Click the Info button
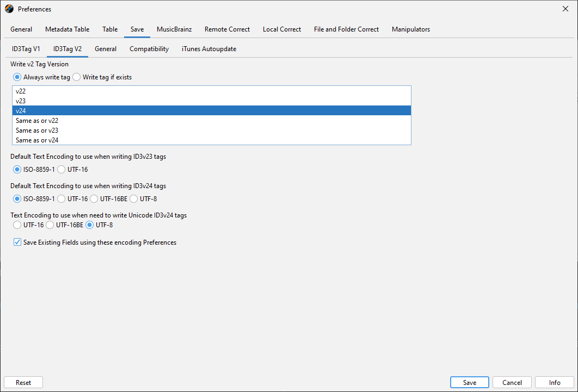Viewport: 578px width, 392px height. tap(554, 383)
